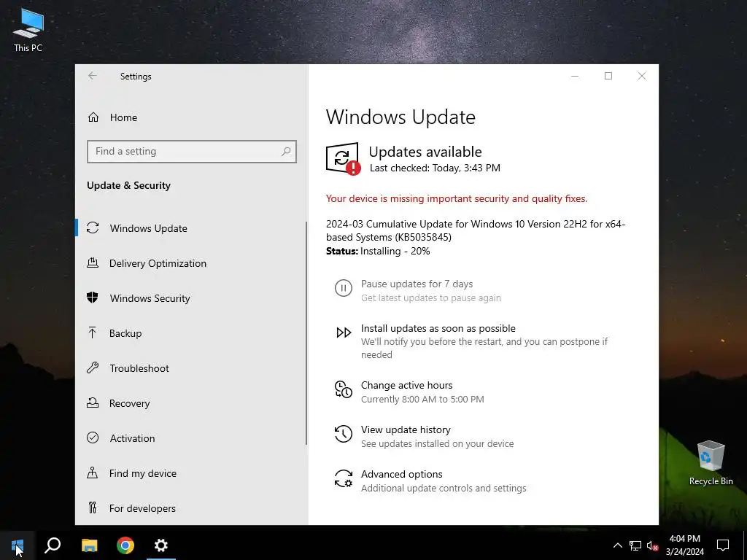Click the Updates available status icon

pos(343,159)
